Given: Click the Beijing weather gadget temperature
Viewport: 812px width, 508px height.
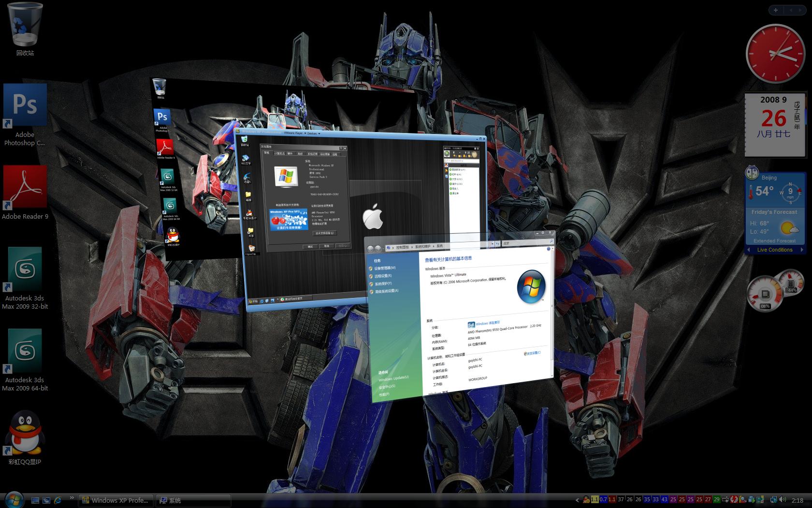Looking at the screenshot, I should (764, 191).
